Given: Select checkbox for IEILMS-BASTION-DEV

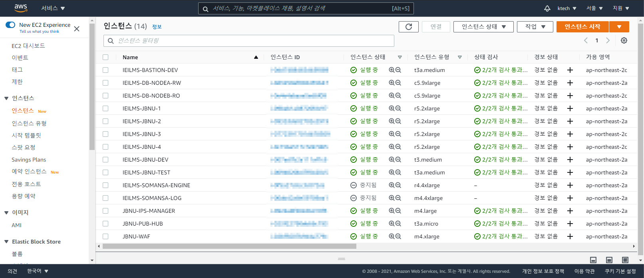Looking at the screenshot, I should tap(105, 70).
